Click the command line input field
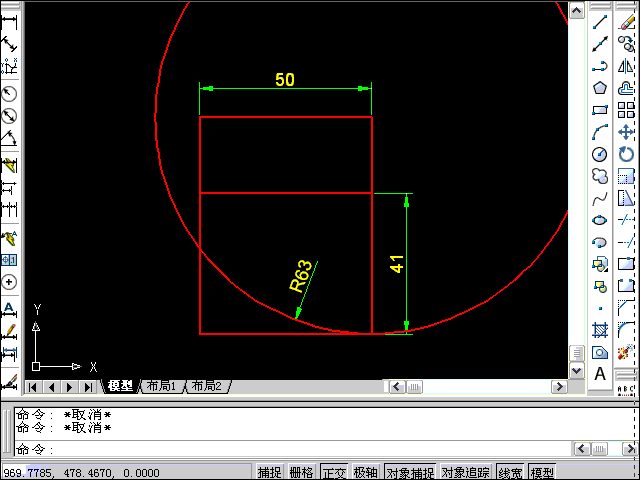The image size is (640, 480). 294,449
